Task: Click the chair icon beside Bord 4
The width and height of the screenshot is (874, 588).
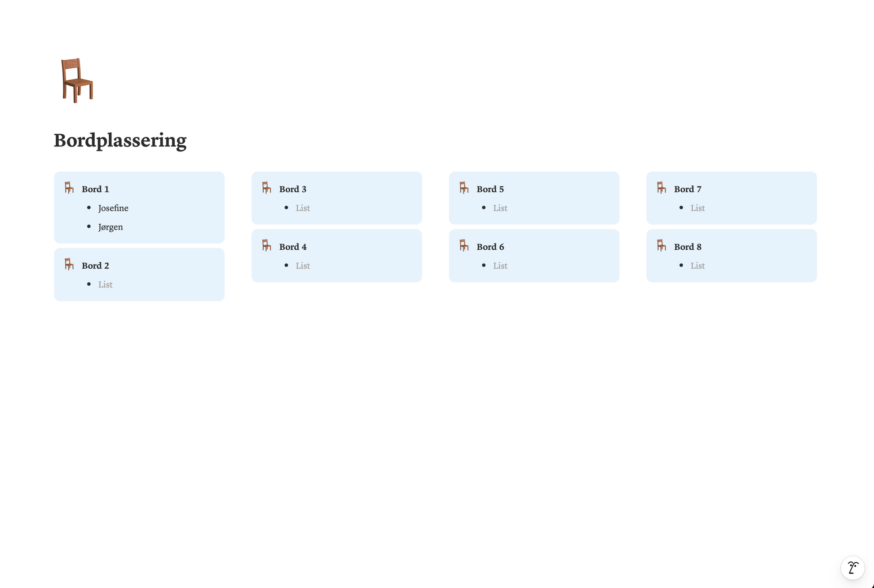Action: tap(267, 245)
